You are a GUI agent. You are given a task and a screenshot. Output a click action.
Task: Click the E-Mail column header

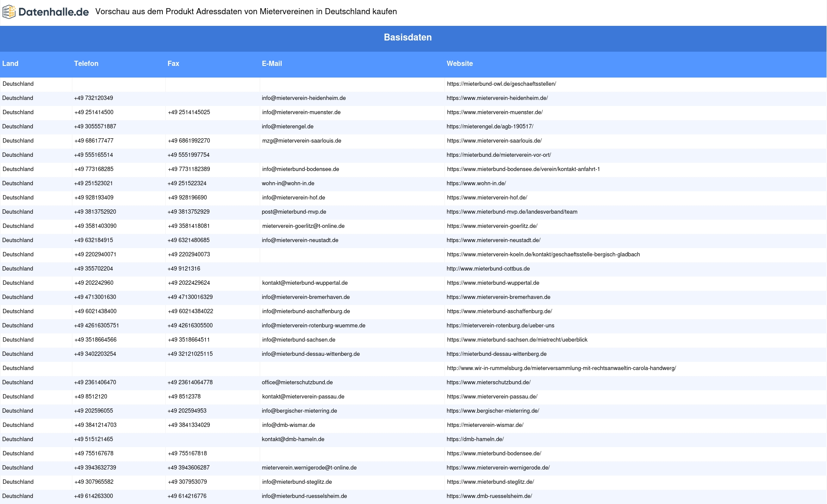pos(272,63)
